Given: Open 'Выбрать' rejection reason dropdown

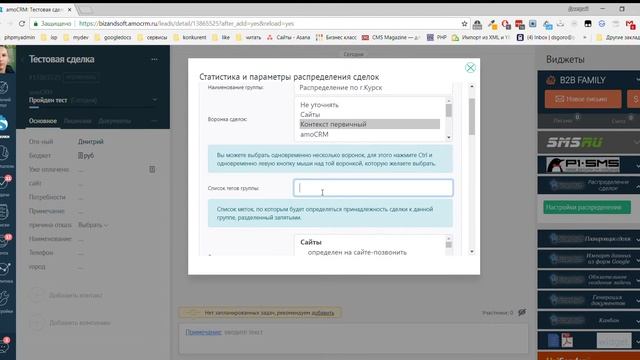Looking at the screenshot, I should point(93,225).
